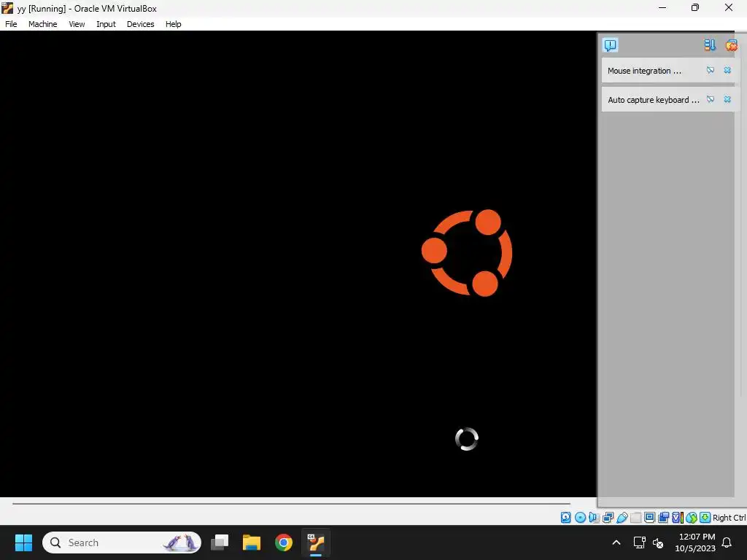The image size is (747, 560).
Task: Show hidden system tray icons
Action: (616, 542)
